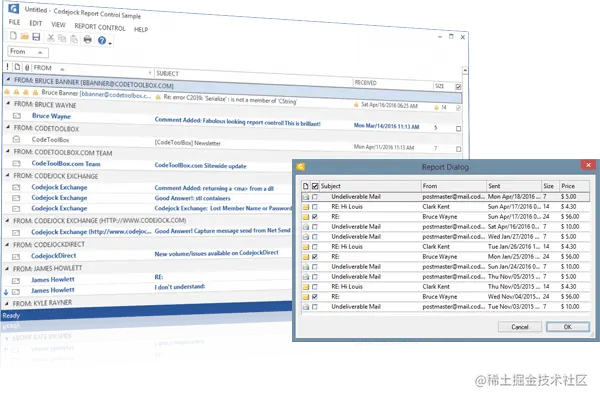This screenshot has height=400, width=600.
Task: Collapse the FROM: BRUCE BANNER group
Action: pos(8,79)
